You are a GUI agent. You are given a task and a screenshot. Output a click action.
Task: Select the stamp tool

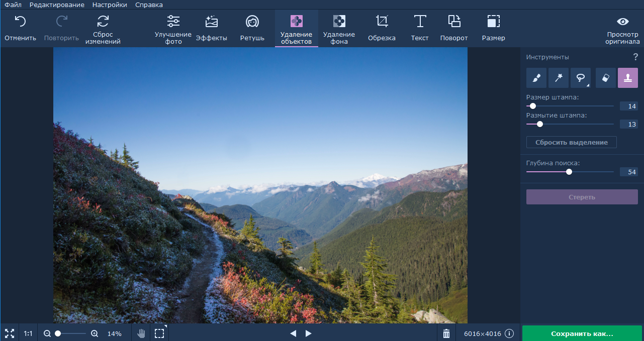(627, 78)
